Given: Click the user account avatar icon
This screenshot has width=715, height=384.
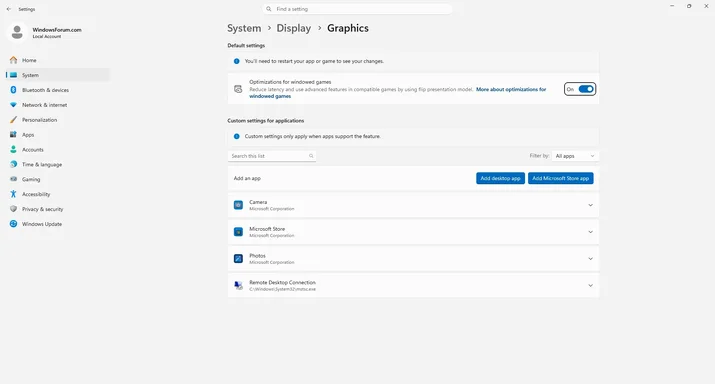Looking at the screenshot, I should 17,32.
